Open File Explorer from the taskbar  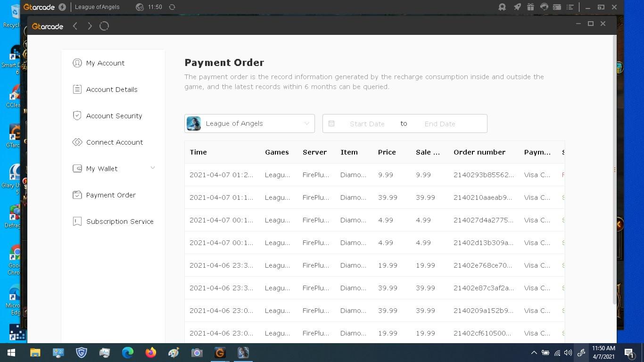coord(35,353)
